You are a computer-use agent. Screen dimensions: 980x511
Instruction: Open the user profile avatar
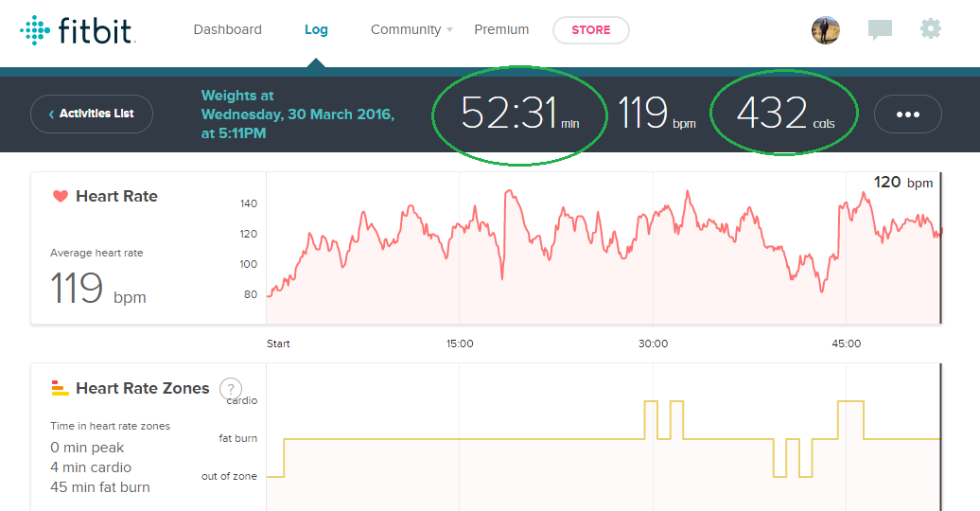[826, 30]
